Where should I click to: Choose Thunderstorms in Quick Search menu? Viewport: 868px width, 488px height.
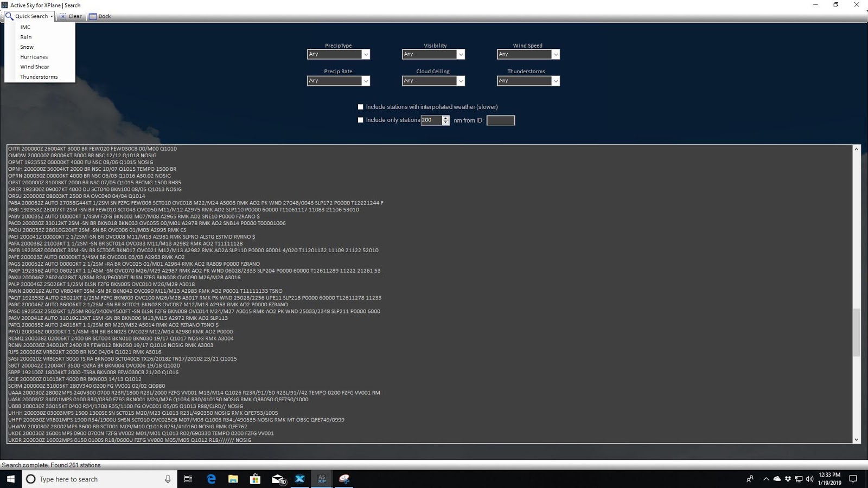(x=40, y=77)
